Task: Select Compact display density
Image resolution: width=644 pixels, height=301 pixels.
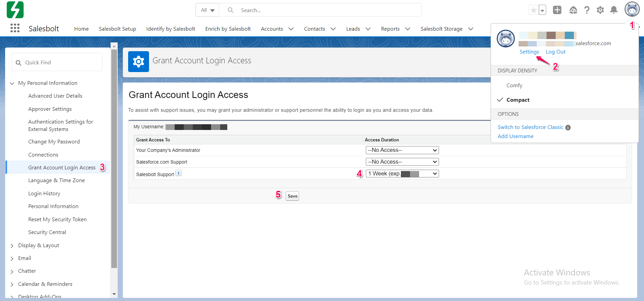Action: [518, 100]
